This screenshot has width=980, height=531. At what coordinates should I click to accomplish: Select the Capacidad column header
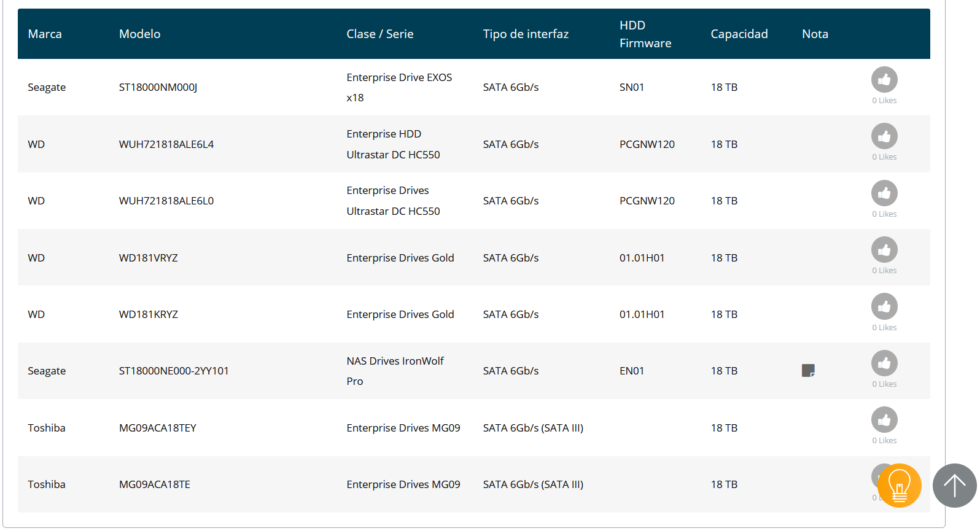pos(739,34)
